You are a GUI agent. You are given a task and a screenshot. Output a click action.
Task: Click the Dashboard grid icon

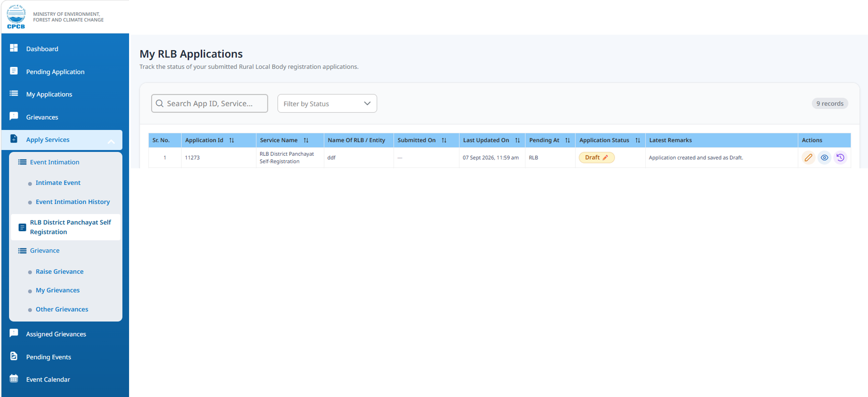pos(14,48)
